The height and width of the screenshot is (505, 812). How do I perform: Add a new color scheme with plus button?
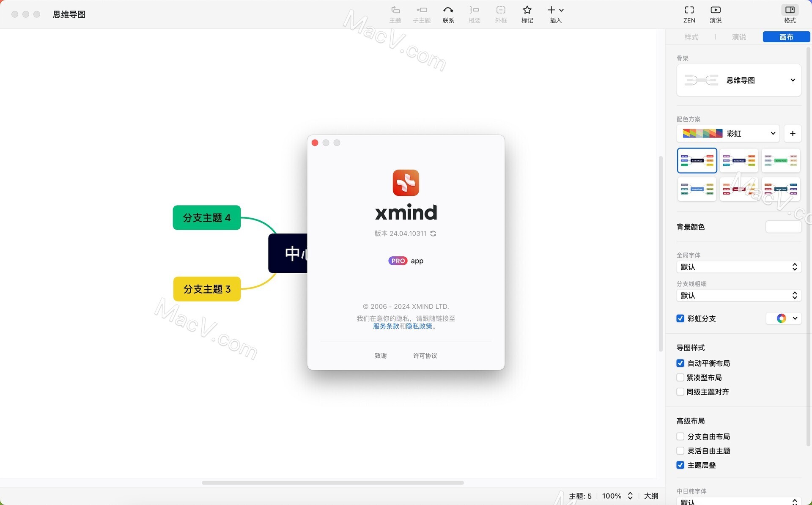point(793,134)
